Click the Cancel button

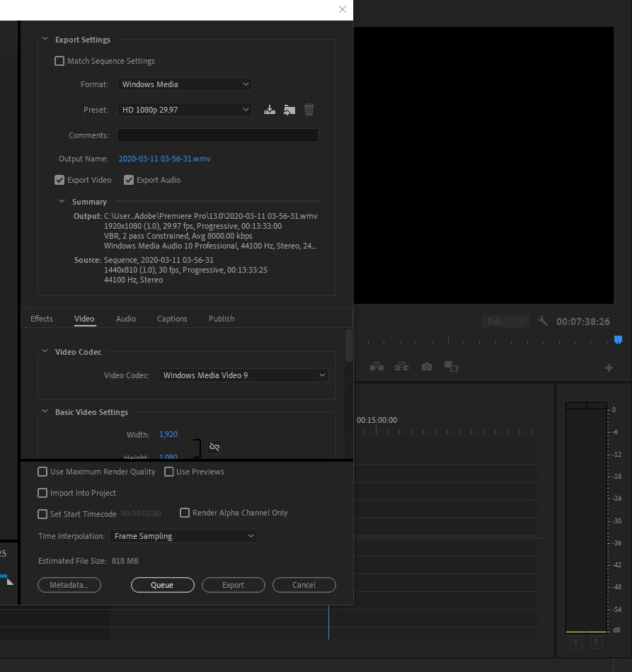pyautogui.click(x=304, y=585)
